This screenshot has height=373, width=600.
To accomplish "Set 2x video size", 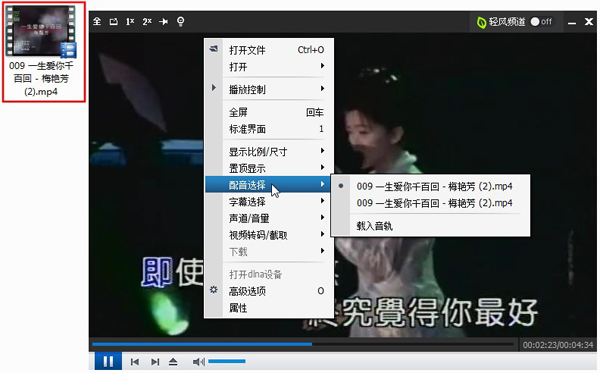I will [147, 21].
